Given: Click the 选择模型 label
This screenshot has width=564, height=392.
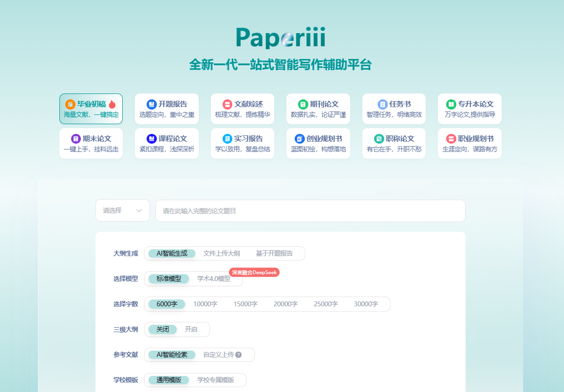Looking at the screenshot, I should (126, 279).
